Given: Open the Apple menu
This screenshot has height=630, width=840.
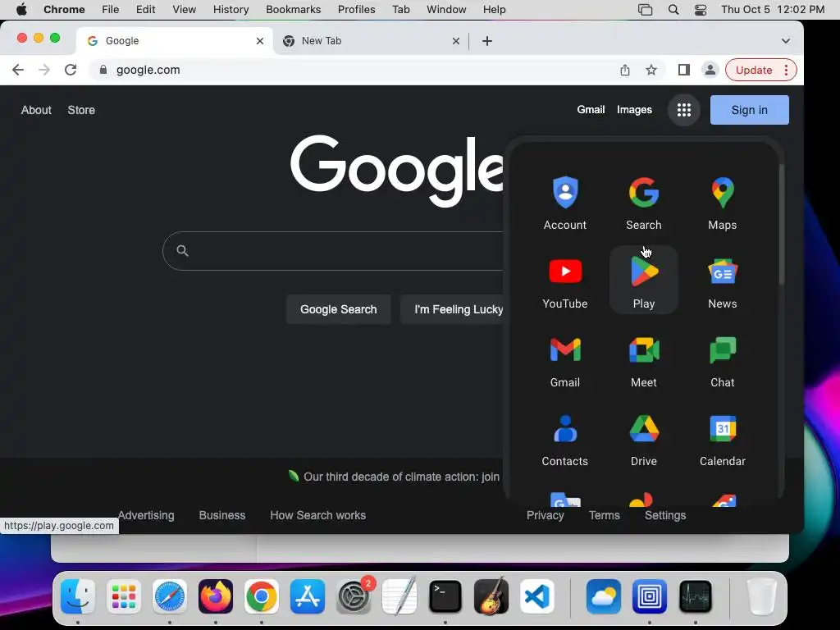Looking at the screenshot, I should click(x=21, y=10).
